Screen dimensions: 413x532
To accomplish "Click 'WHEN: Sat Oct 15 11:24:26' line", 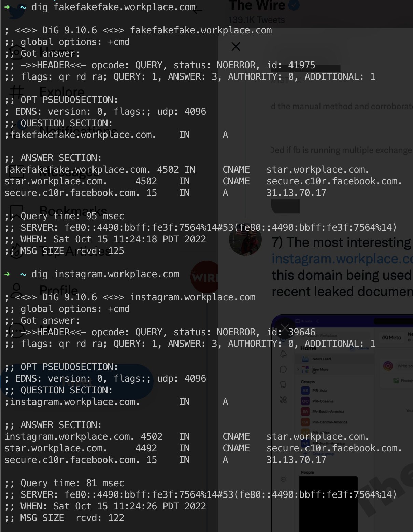I will (x=105, y=506).
